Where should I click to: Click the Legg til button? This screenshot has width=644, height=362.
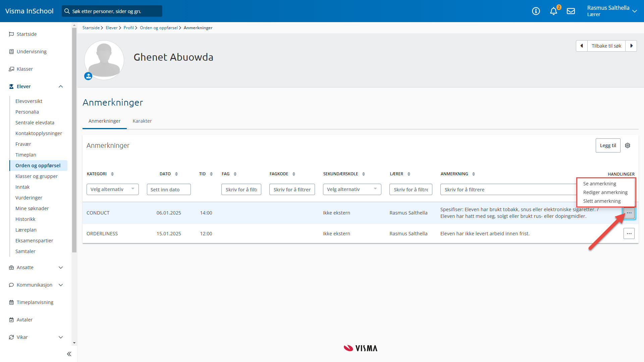[x=608, y=145]
